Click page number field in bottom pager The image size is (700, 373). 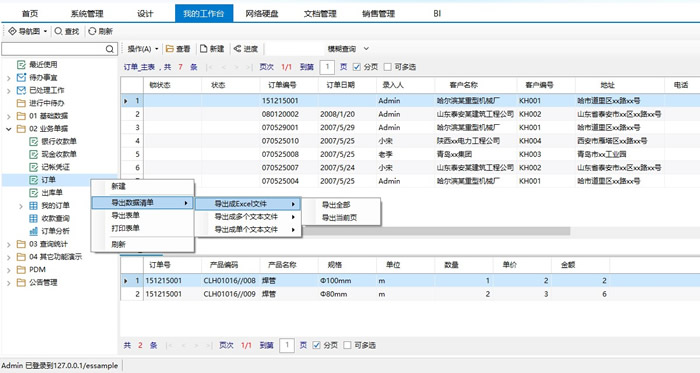click(287, 345)
